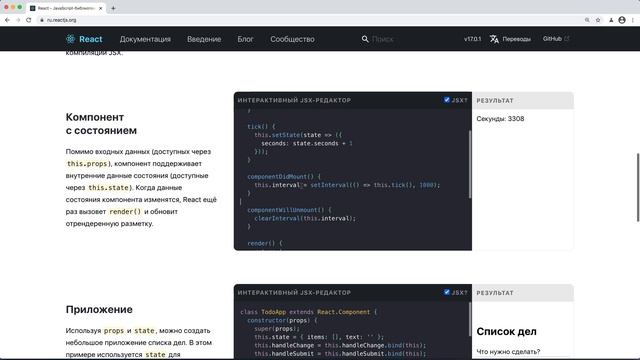Click the this.state items code line
Image resolution: width=640 pixels, height=360 pixels.
pos(319,337)
